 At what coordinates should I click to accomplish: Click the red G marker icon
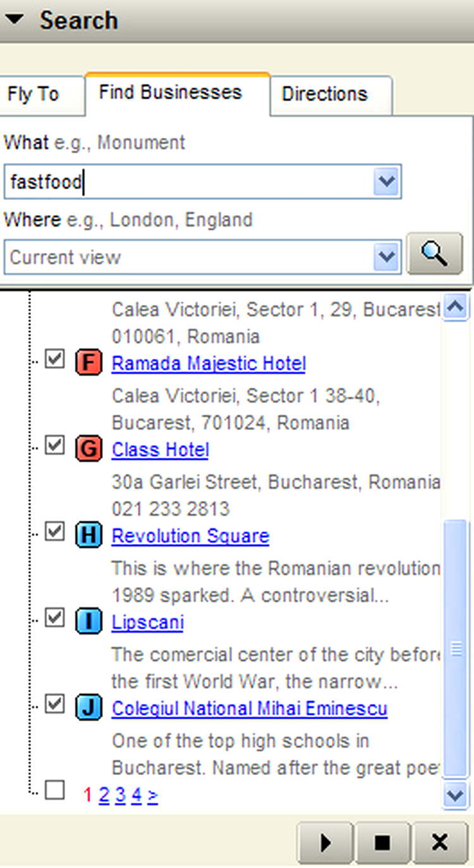tap(88, 449)
